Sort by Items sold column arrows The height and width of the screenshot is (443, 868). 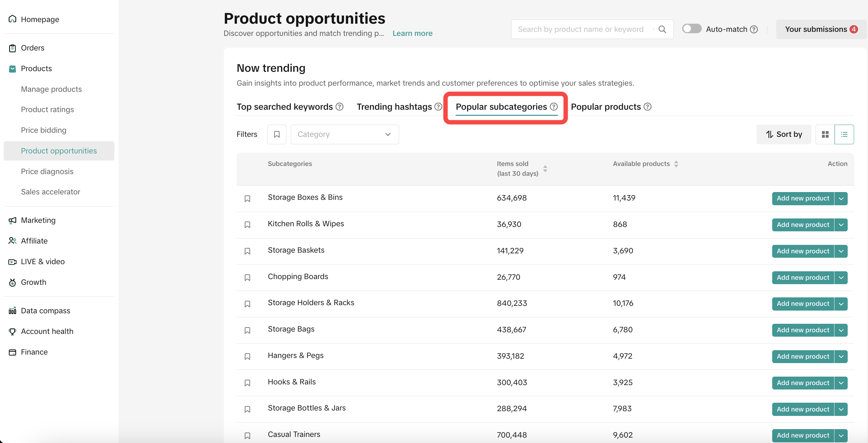coord(545,168)
